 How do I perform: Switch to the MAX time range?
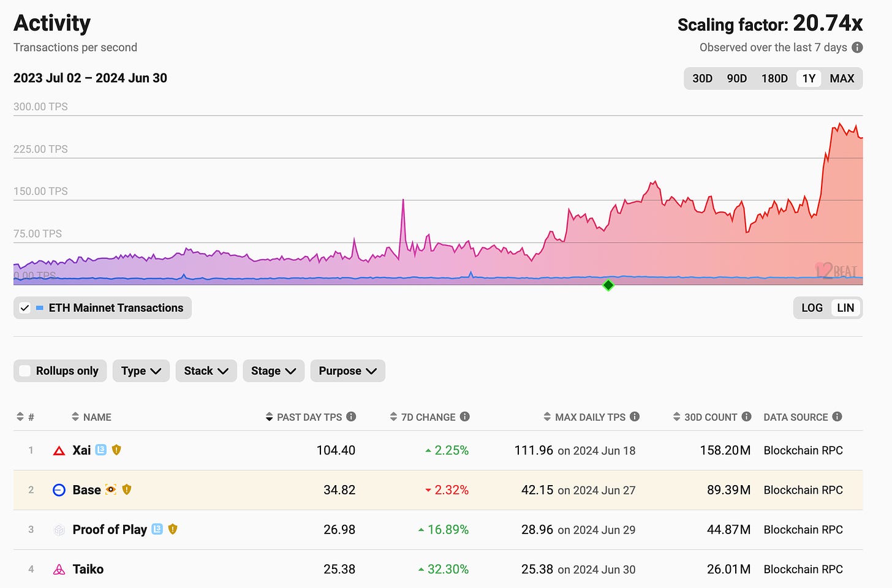[842, 78]
